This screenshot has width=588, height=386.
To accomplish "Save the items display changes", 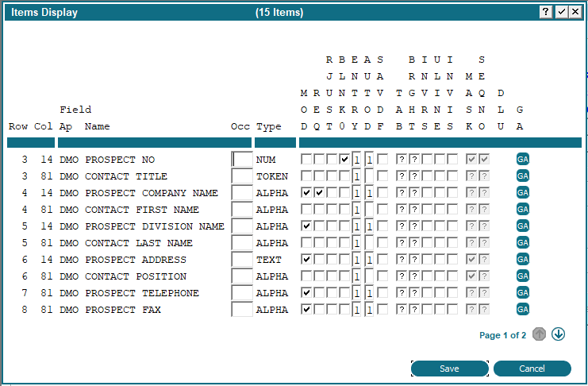I will [x=450, y=369].
